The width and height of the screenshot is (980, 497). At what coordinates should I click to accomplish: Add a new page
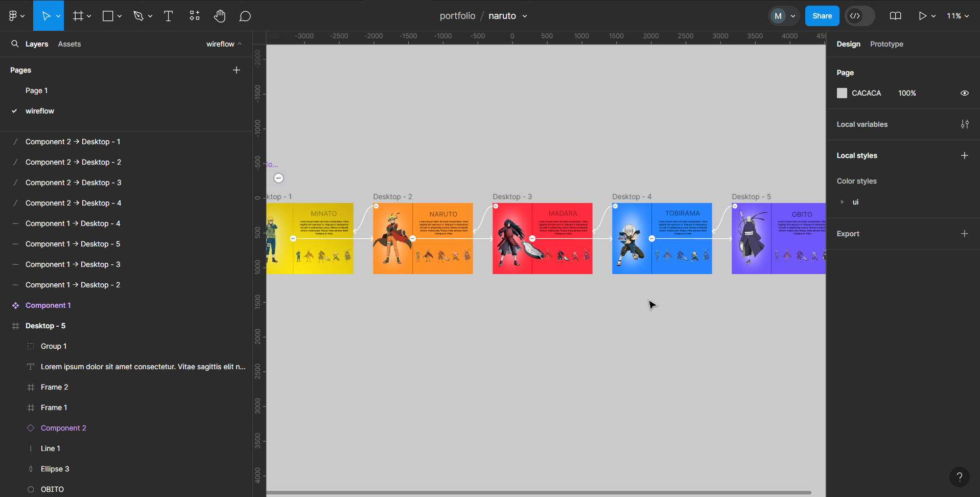point(237,70)
